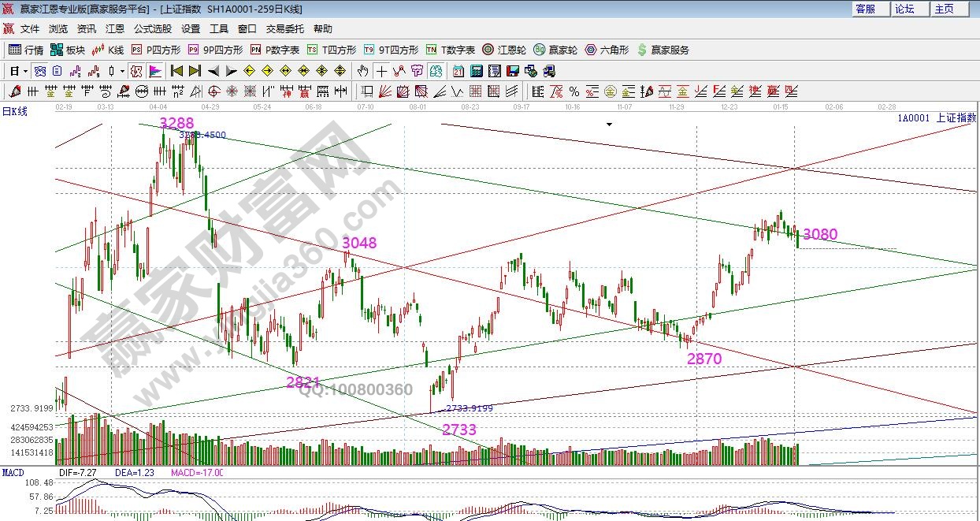
Task: Expand the candlestick style dropdown arrow
Action: [122, 71]
